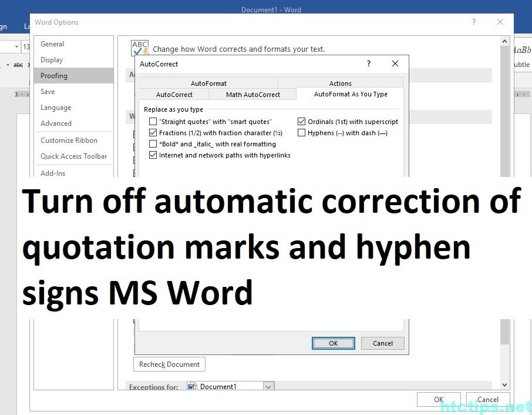Uncheck Internet and network paths with hyperlinks
Viewport: 532px width, 415px height.
(x=153, y=155)
